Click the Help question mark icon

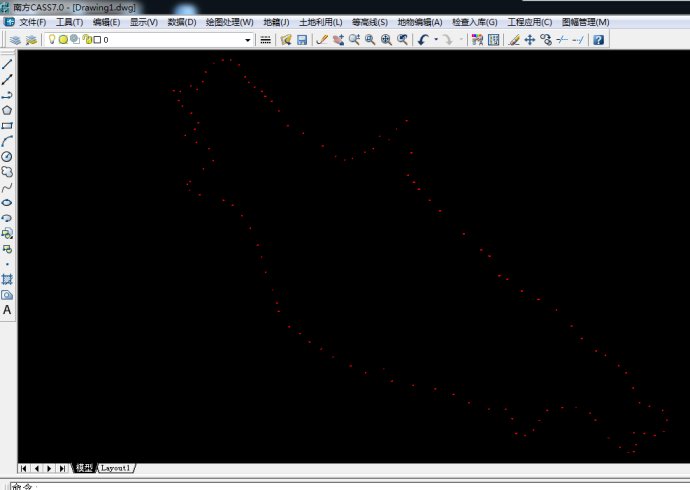coord(598,40)
